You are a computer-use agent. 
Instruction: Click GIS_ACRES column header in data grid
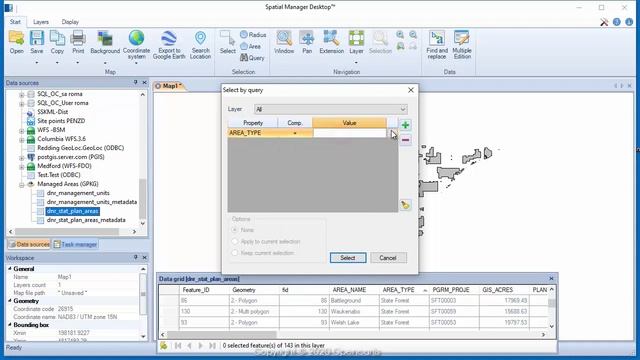click(503, 290)
